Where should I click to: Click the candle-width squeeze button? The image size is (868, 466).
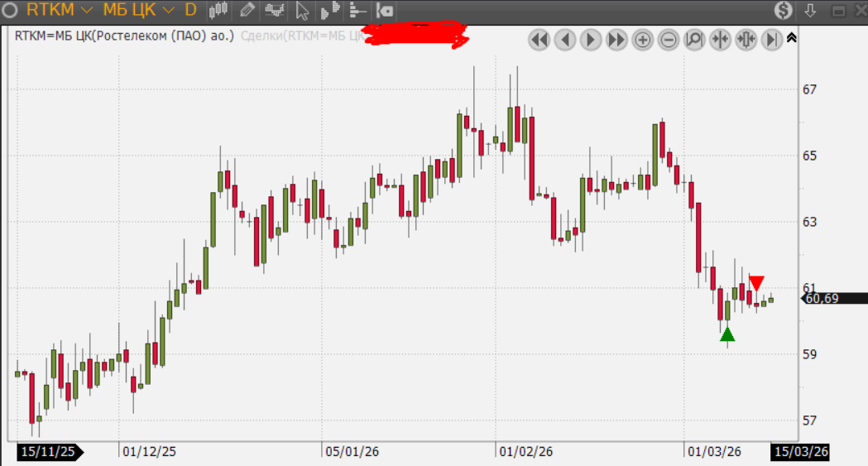746,39
